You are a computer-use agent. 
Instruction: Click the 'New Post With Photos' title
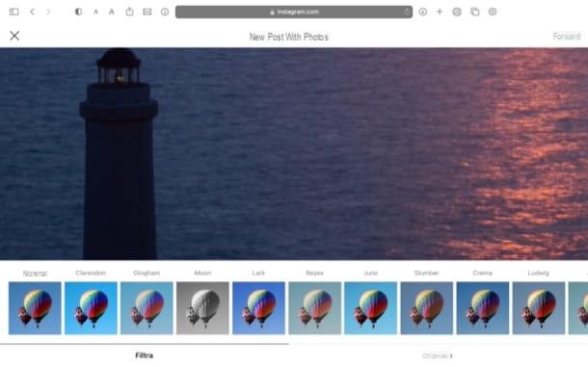(289, 37)
